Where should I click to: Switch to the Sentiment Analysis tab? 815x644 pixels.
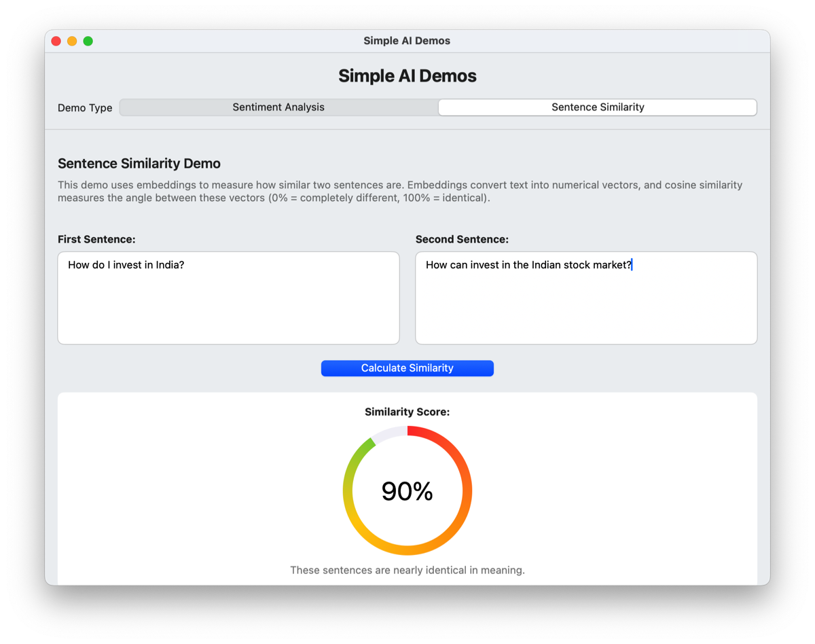(x=278, y=107)
